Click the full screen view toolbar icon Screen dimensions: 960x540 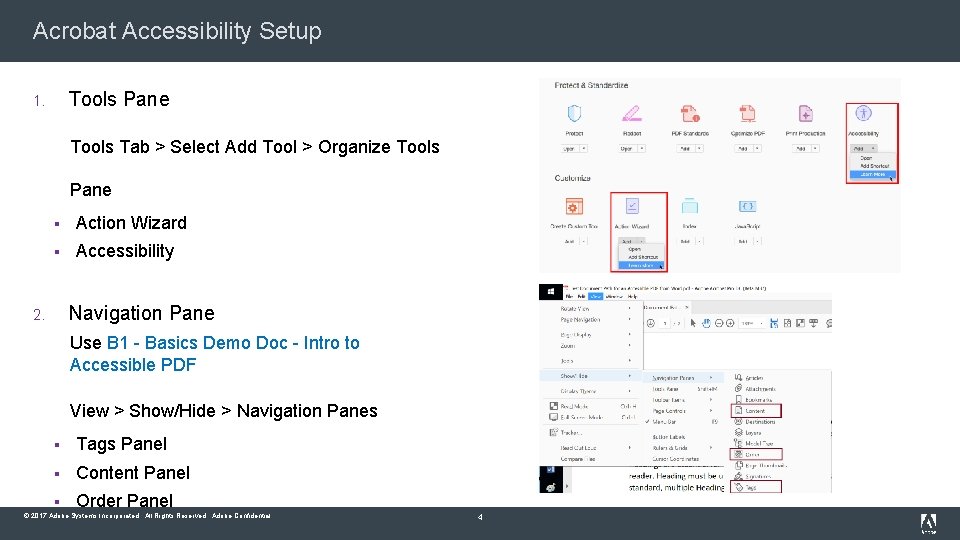pyautogui.click(x=800, y=323)
